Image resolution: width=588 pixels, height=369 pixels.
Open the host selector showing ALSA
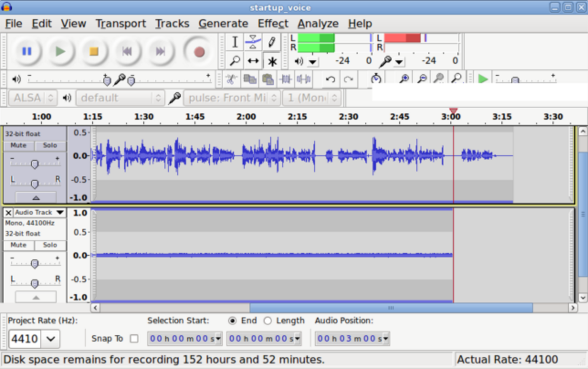point(32,97)
